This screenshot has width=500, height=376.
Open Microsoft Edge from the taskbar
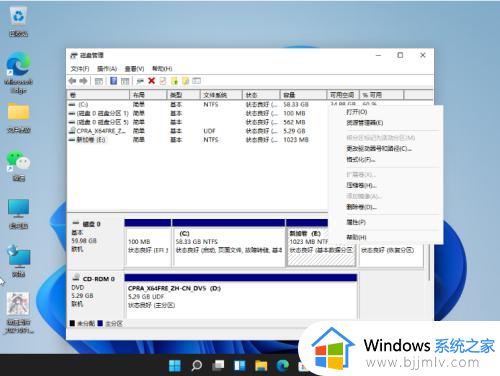point(283,366)
